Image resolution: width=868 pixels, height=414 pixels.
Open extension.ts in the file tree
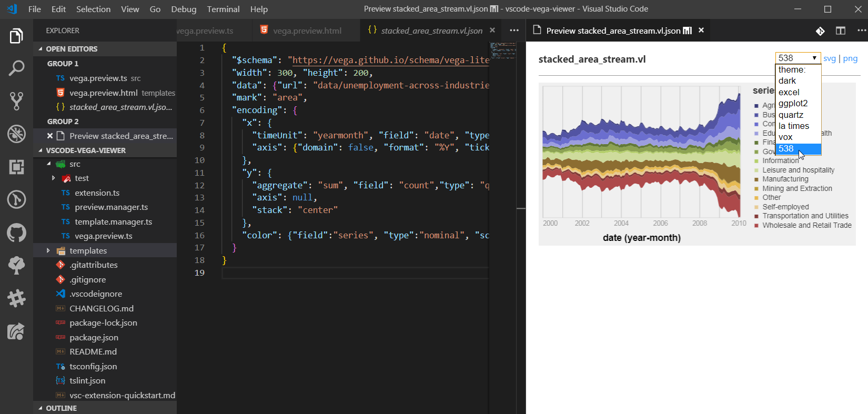click(x=97, y=193)
